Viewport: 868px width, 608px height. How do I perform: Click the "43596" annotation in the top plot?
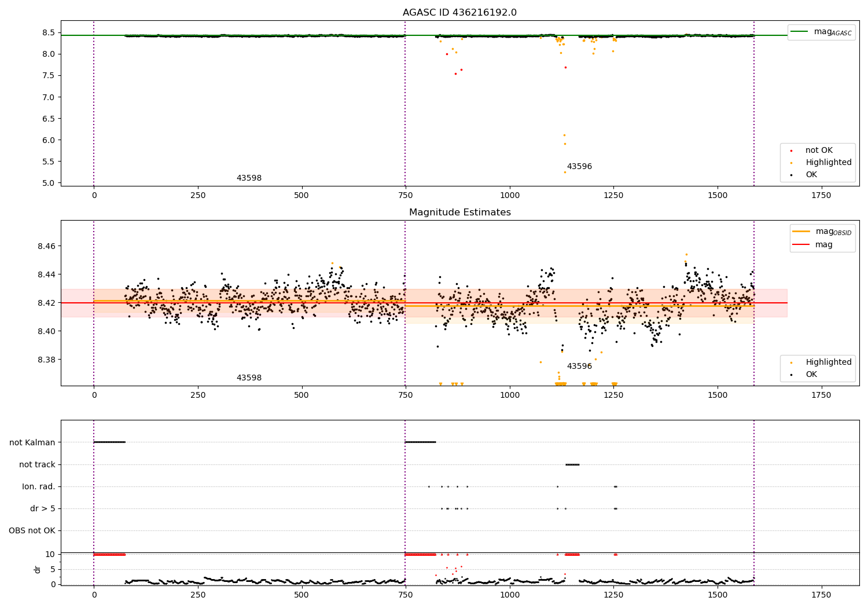[x=579, y=167]
